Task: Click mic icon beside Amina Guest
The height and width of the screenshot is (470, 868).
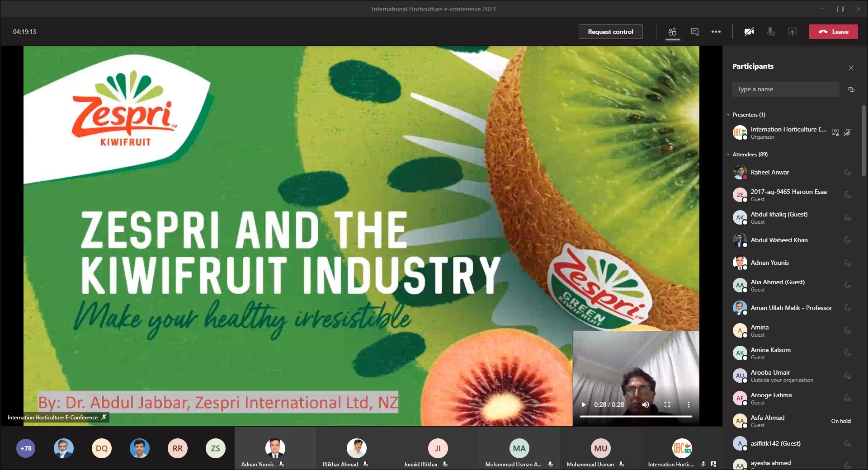Action: (848, 330)
